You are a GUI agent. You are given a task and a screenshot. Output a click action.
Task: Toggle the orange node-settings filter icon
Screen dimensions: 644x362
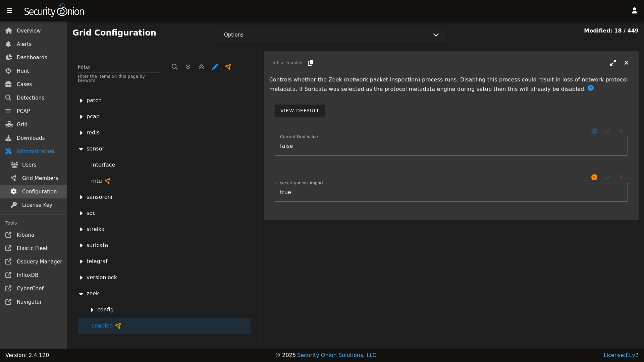point(228,67)
